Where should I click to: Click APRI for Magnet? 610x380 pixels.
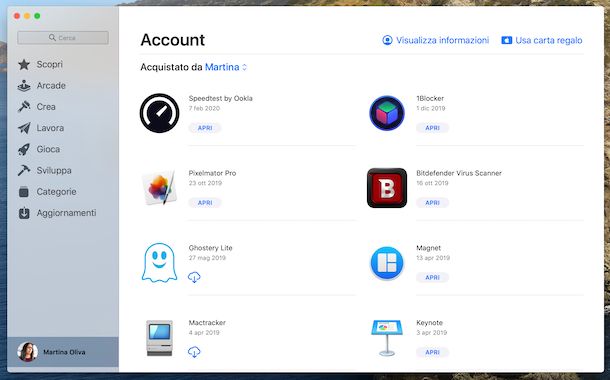point(432,277)
